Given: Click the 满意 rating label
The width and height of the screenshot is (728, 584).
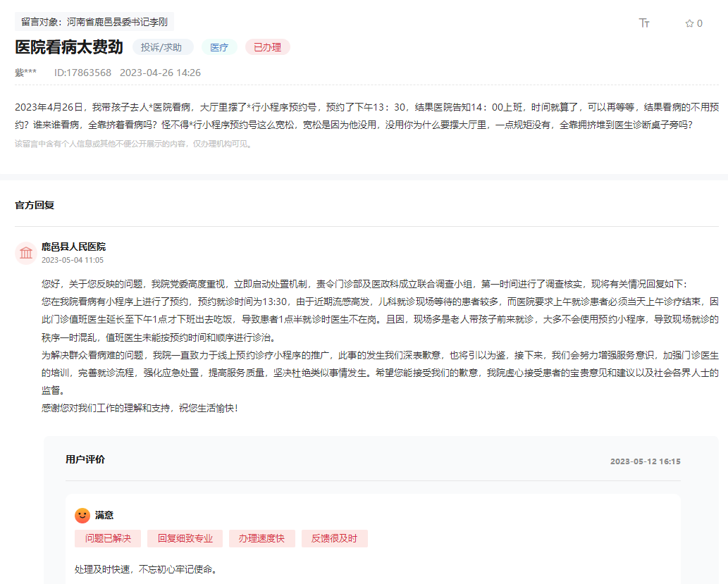Looking at the screenshot, I should pyautogui.click(x=104, y=515).
